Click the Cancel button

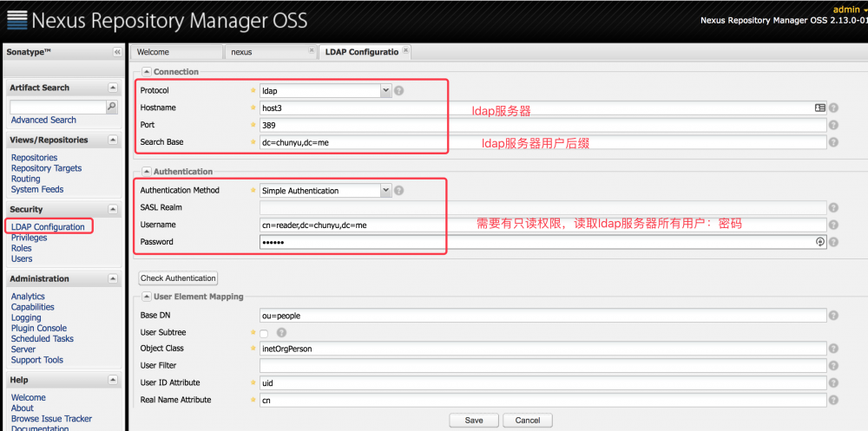[528, 421]
